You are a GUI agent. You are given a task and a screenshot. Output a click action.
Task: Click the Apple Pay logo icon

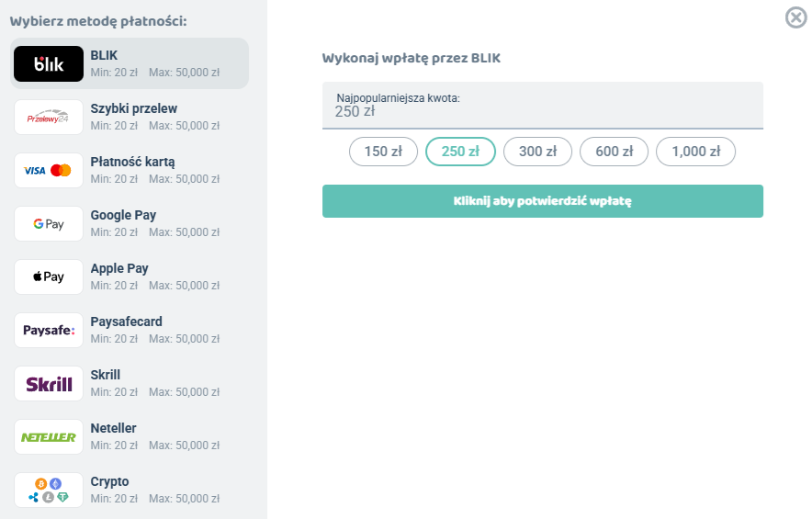[x=49, y=277]
